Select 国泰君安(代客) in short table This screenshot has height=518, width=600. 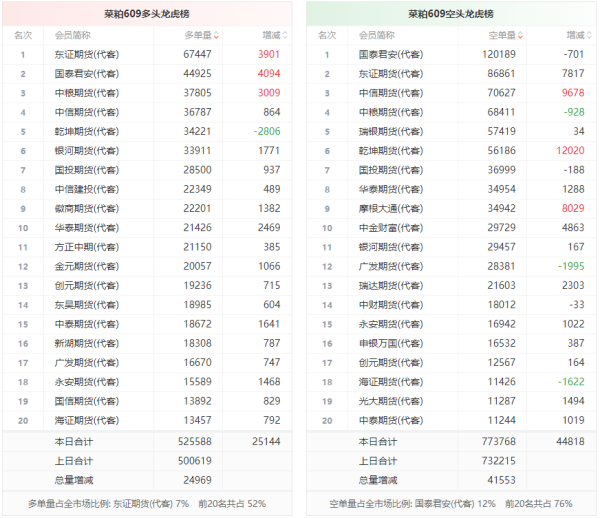pyautogui.click(x=391, y=55)
